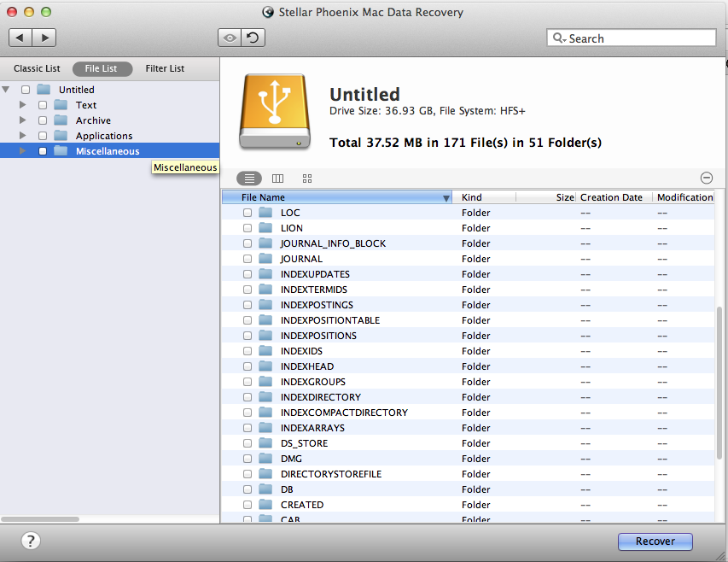Click the CREATED folder icon

[x=265, y=505]
